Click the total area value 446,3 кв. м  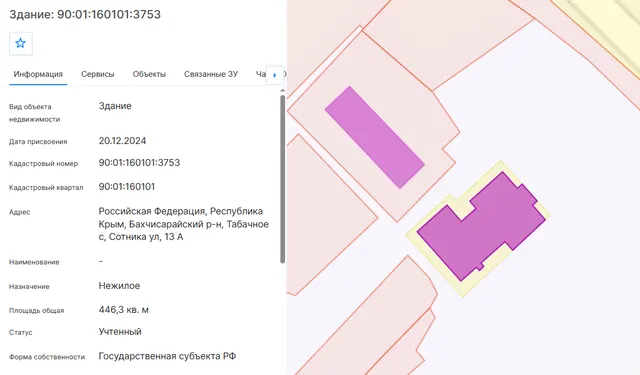[123, 310]
